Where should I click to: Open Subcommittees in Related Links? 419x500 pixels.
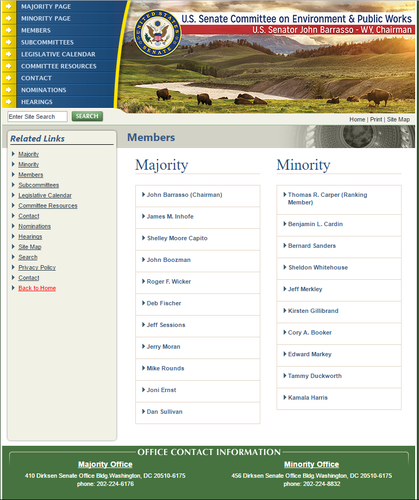click(38, 185)
